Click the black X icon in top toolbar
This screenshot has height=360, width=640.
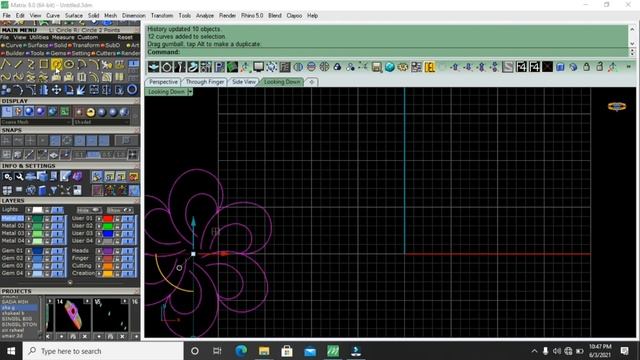pyautogui.click(x=547, y=67)
